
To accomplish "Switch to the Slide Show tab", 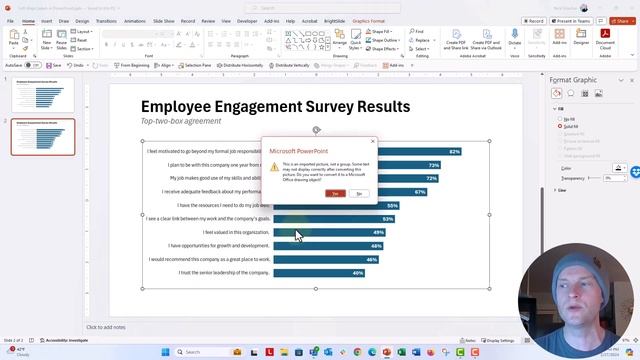I will (163, 21).
